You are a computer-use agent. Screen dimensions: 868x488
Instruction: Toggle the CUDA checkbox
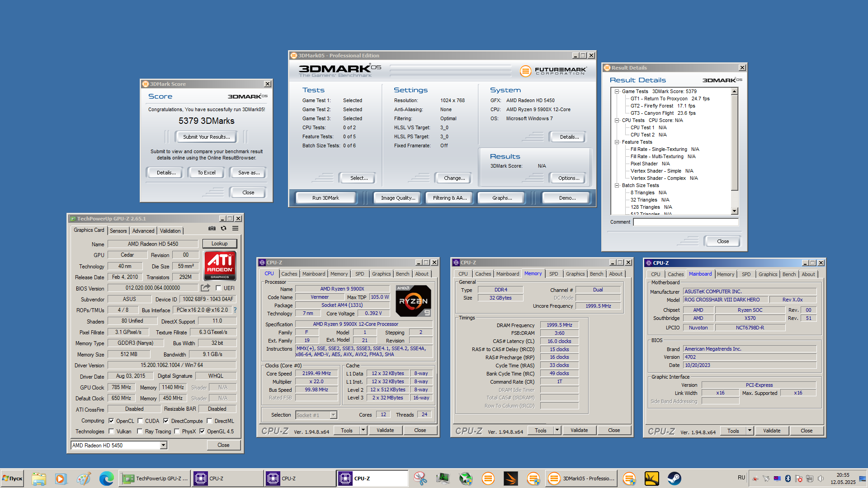(140, 421)
